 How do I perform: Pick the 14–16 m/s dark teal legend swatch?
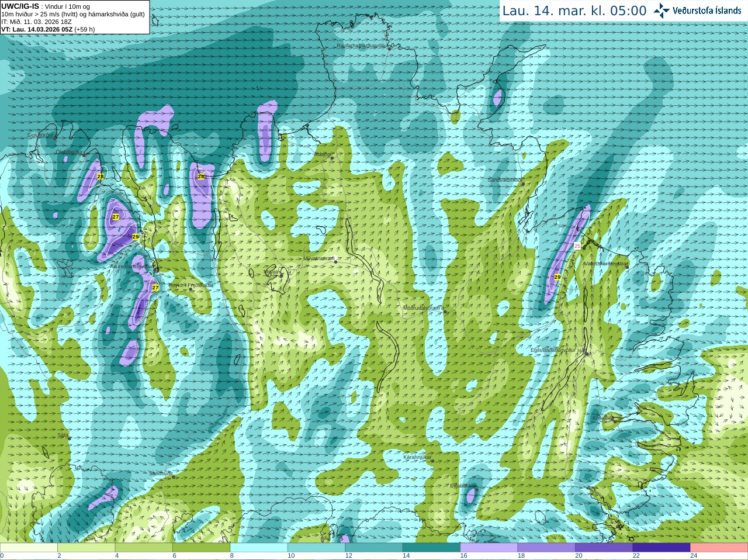[431, 548]
